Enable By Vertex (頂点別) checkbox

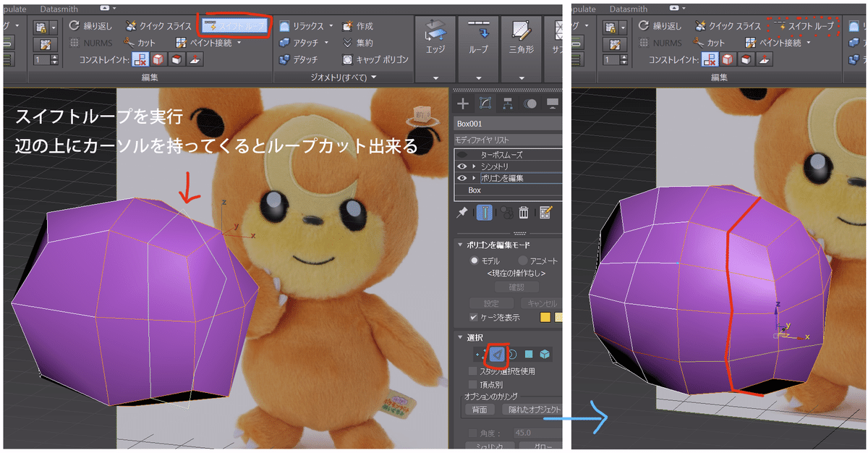[473, 384]
